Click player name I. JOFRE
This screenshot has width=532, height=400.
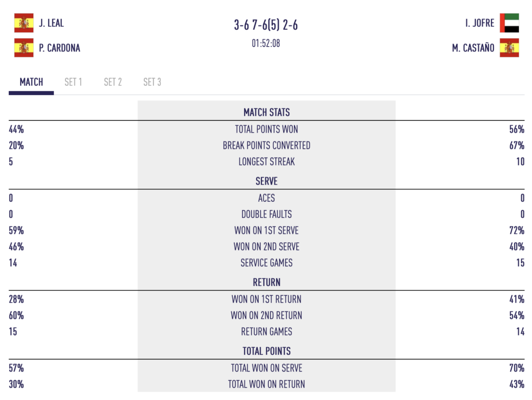click(480, 23)
